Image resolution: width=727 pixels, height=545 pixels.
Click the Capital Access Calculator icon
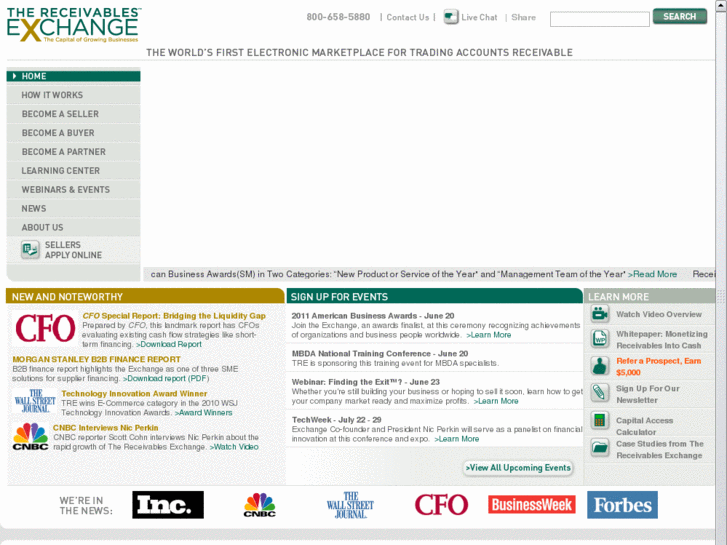(x=599, y=421)
